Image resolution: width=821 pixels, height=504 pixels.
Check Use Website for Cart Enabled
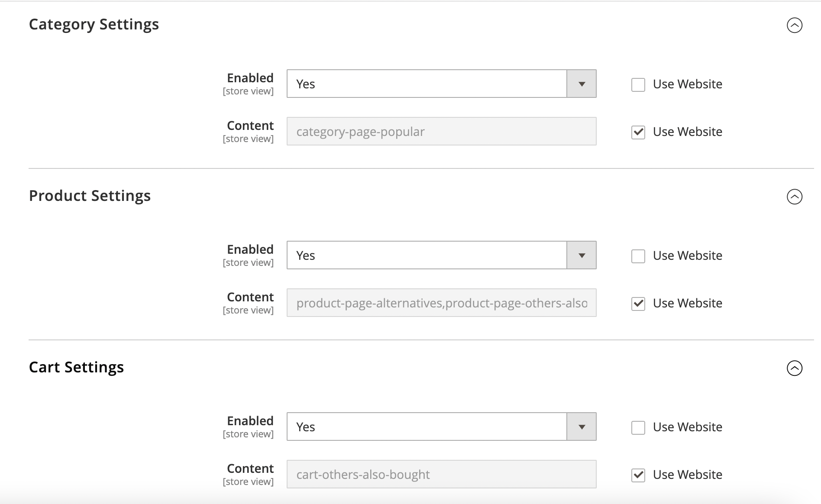(638, 427)
